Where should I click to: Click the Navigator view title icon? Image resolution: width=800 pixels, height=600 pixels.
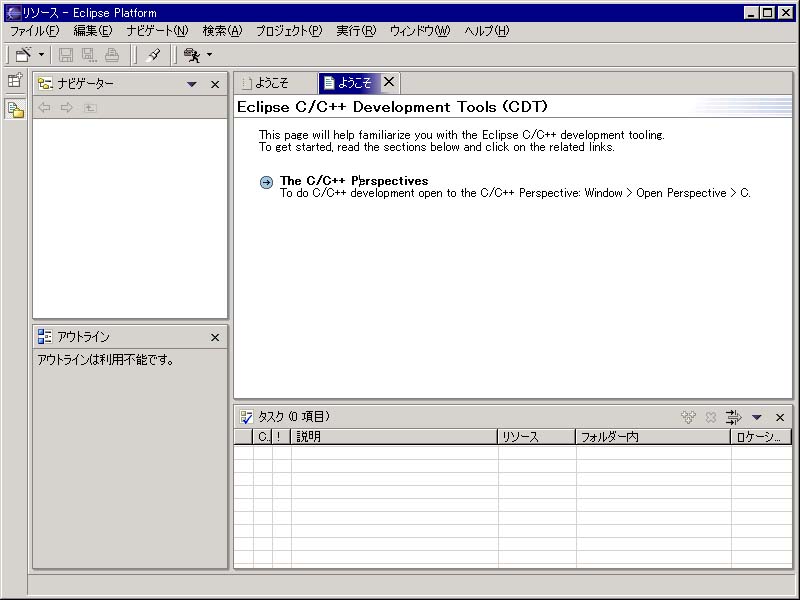(45, 84)
